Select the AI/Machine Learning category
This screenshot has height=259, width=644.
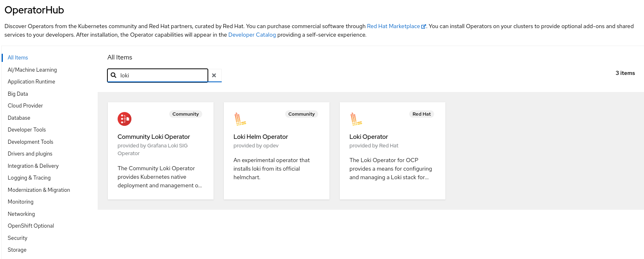(32, 70)
